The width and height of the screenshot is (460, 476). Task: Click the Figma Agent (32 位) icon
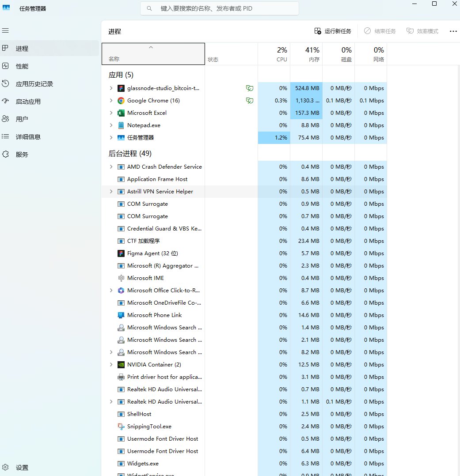[x=121, y=253]
